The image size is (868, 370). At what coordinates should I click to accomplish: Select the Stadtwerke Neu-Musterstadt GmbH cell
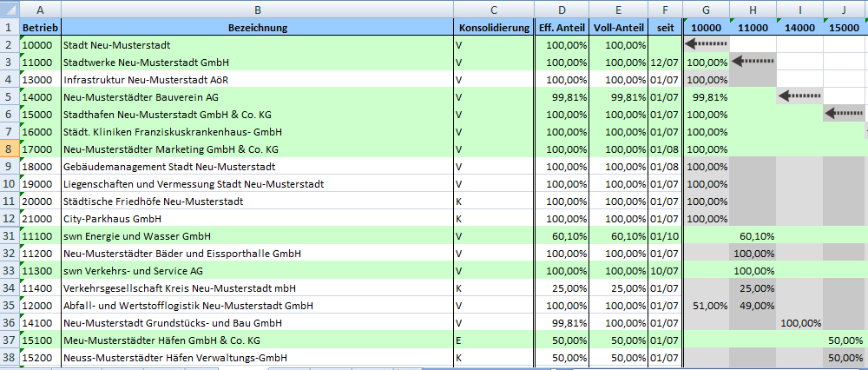pyautogui.click(x=258, y=62)
